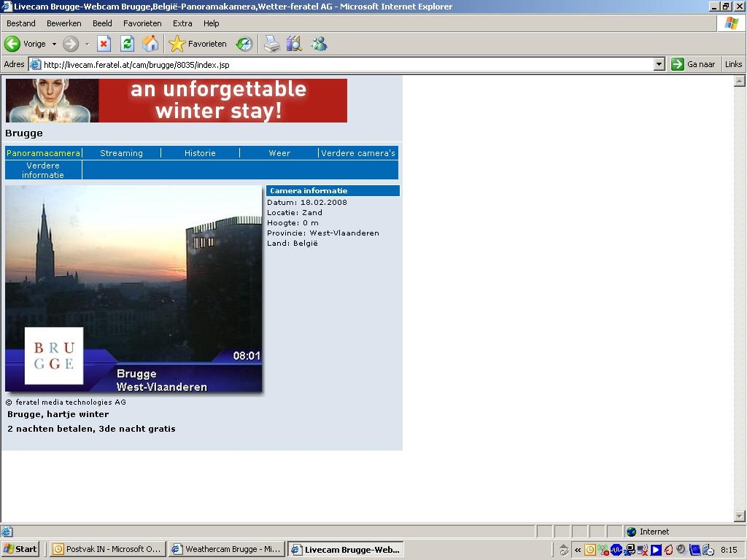This screenshot has height=560, width=747.
Task: Expand hidden tray icons with the chevron
Action: pyautogui.click(x=578, y=550)
